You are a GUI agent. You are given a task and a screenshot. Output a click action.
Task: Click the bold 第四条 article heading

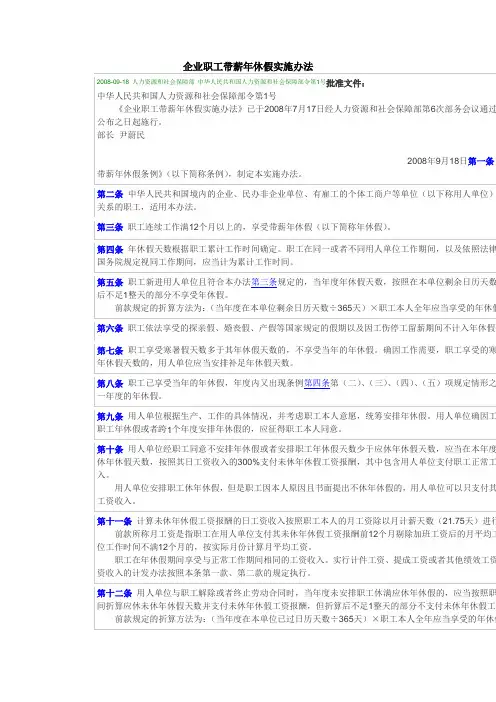point(110,249)
